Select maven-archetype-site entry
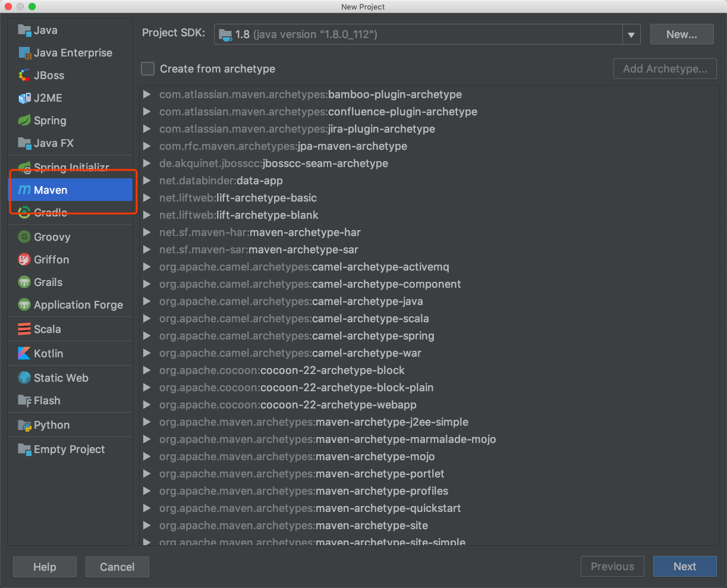 (x=294, y=526)
